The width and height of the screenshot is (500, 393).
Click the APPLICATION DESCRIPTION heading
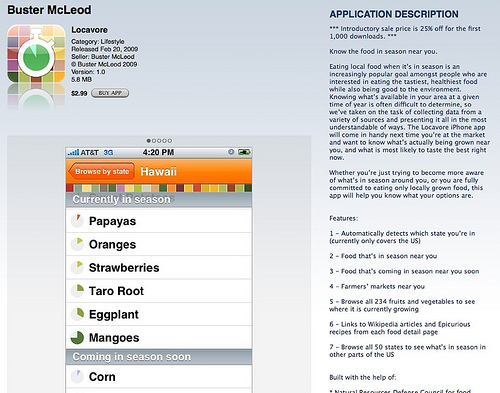(x=394, y=14)
